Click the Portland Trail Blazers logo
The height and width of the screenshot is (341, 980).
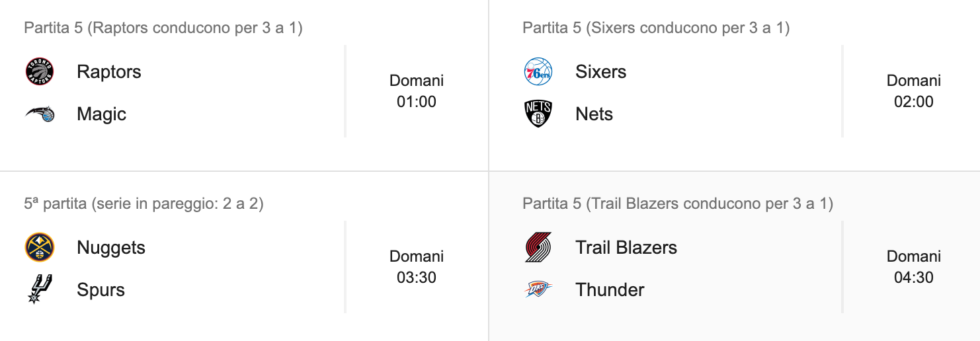point(538,247)
